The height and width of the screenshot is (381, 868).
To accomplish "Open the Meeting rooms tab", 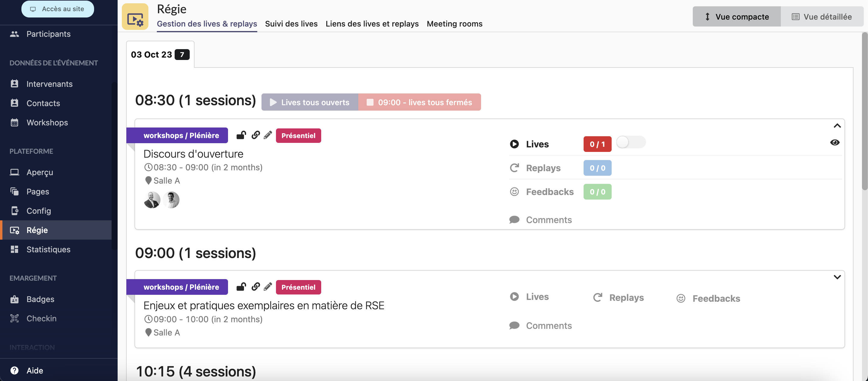I will pos(454,24).
